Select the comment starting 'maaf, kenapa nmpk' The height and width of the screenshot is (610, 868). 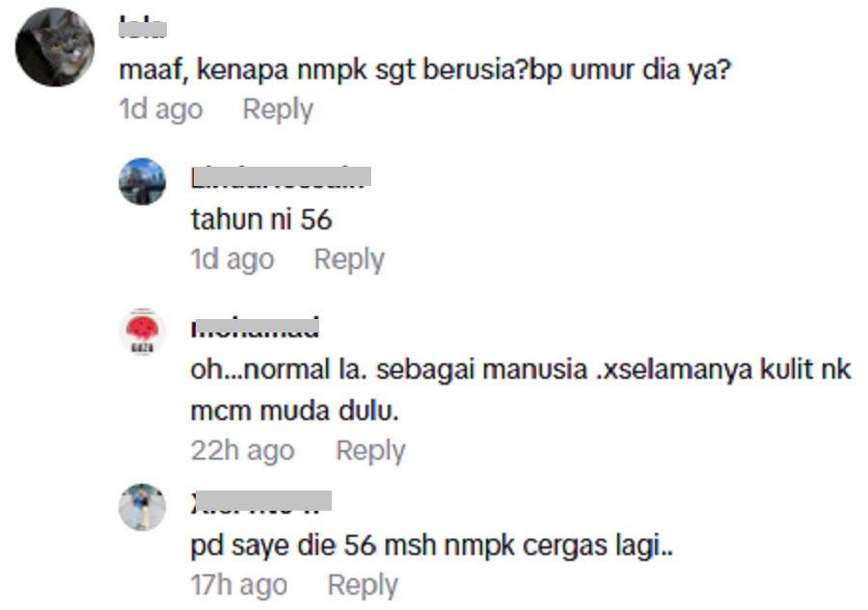pos(425,70)
